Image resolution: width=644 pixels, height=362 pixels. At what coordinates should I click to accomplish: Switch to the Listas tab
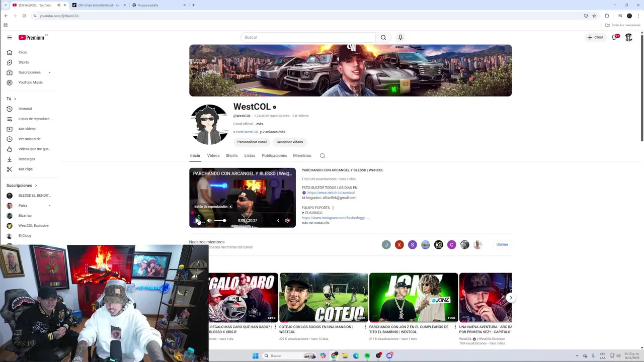(250, 156)
